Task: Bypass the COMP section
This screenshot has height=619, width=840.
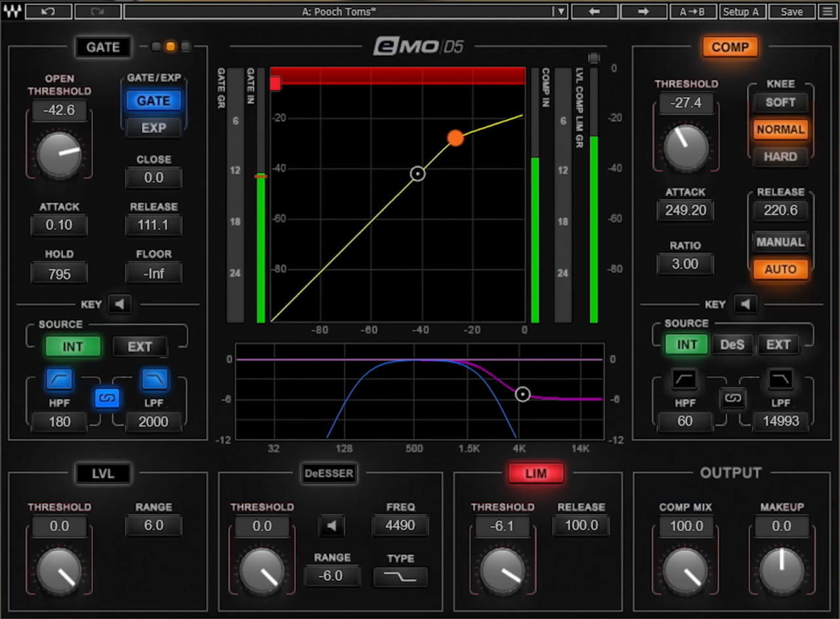Action: click(x=730, y=47)
